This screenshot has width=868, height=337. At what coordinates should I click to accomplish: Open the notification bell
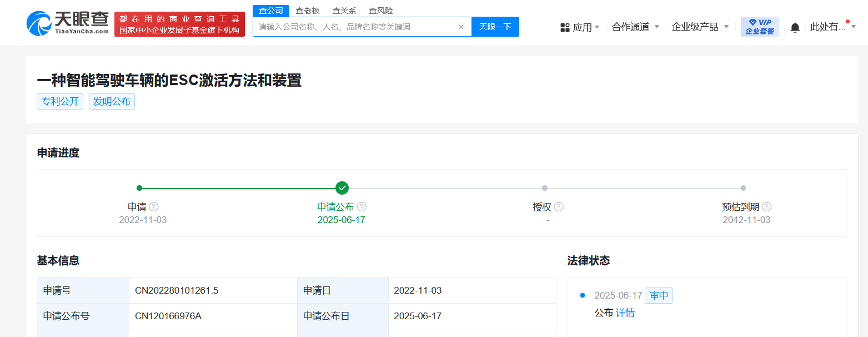(x=795, y=27)
